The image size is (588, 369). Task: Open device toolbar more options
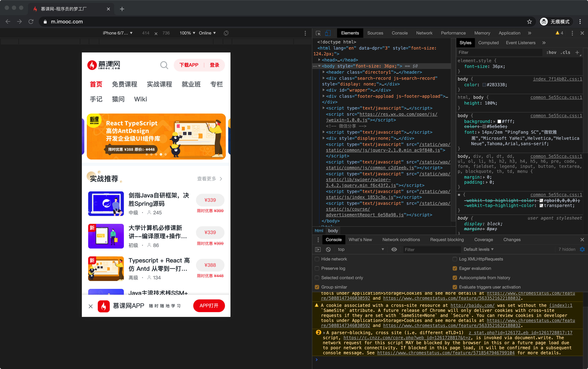pos(305,33)
